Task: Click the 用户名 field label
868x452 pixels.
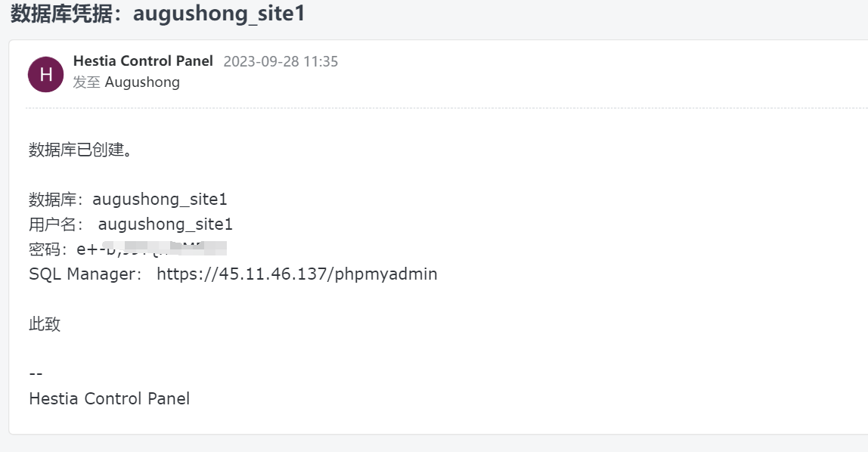Action: 57,224
